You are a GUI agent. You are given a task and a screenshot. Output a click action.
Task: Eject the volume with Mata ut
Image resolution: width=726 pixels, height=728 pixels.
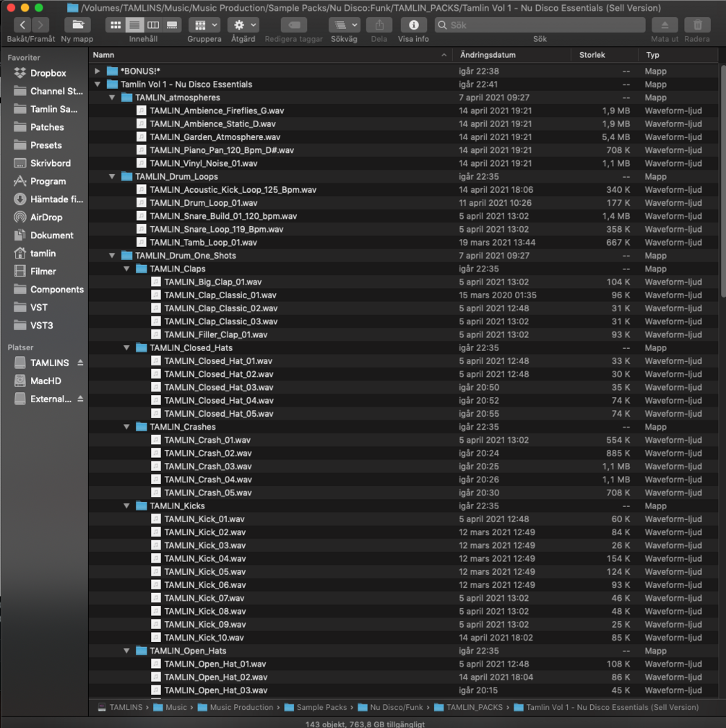pyautogui.click(x=665, y=25)
